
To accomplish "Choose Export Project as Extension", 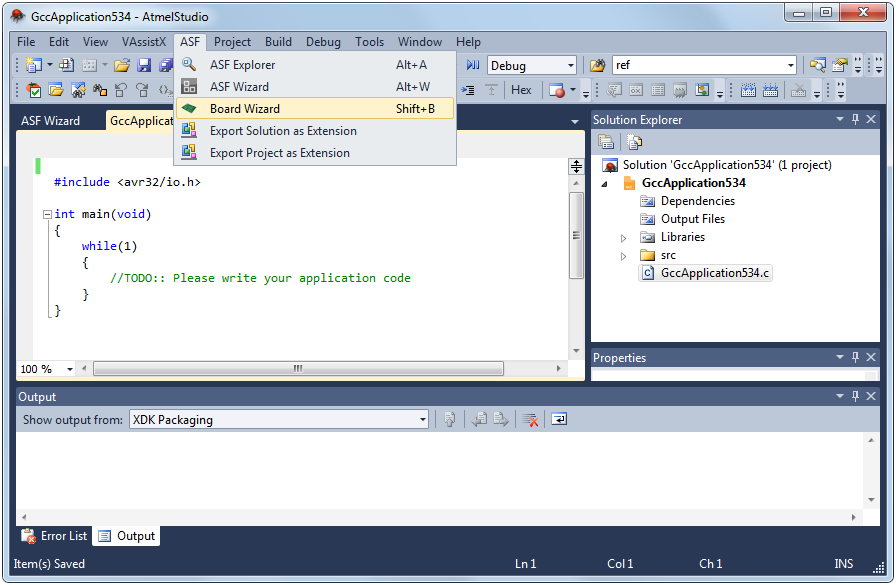I will (x=315, y=153).
